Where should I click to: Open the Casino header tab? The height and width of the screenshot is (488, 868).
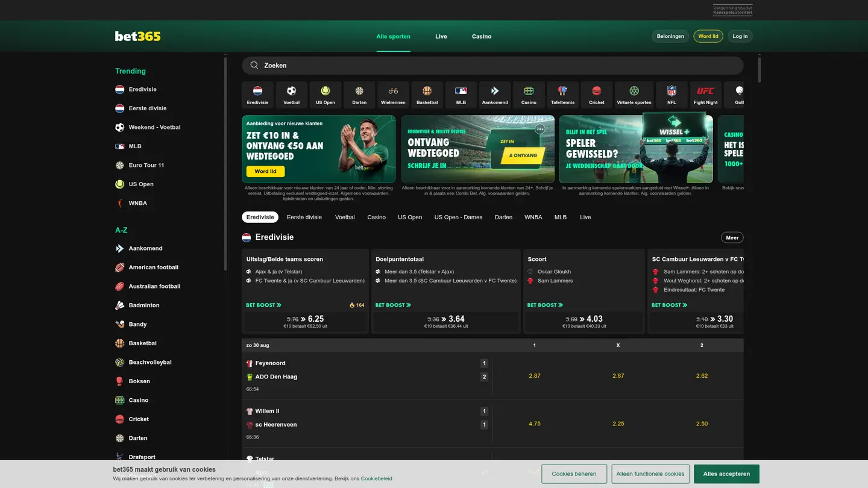point(482,36)
